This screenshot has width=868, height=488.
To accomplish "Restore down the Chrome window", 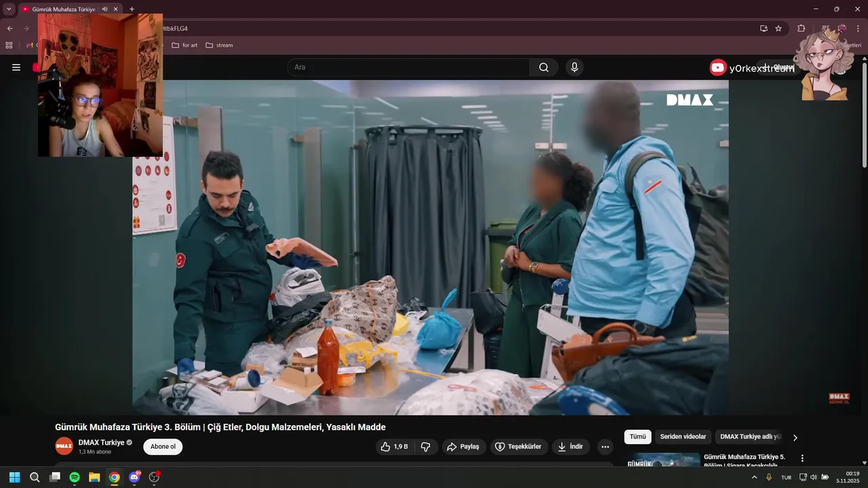I will pos(836,9).
